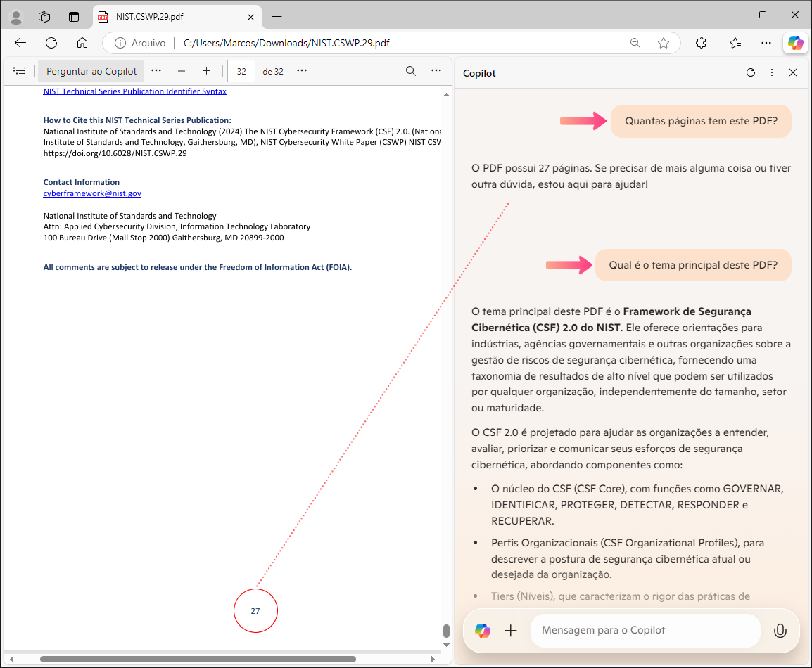812x668 pixels.
Task: Add attachment with plus in Copilot
Action: [x=511, y=630]
